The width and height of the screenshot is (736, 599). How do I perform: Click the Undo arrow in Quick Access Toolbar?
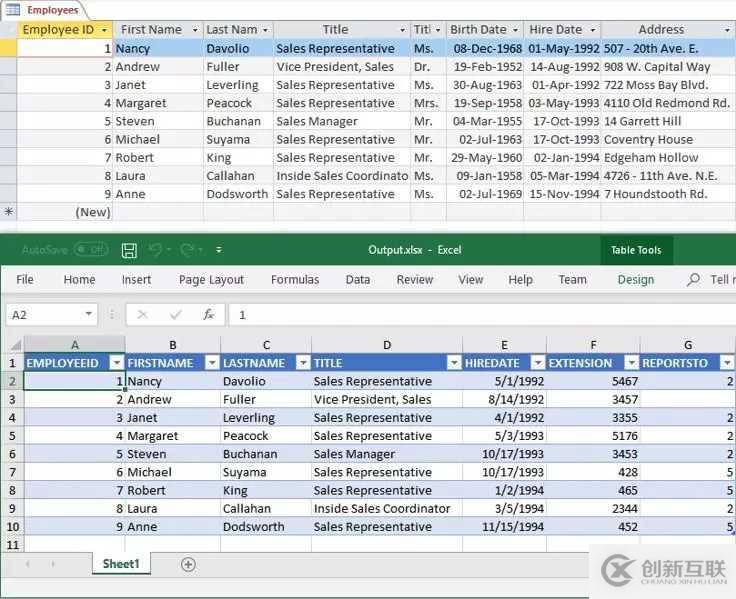155,250
